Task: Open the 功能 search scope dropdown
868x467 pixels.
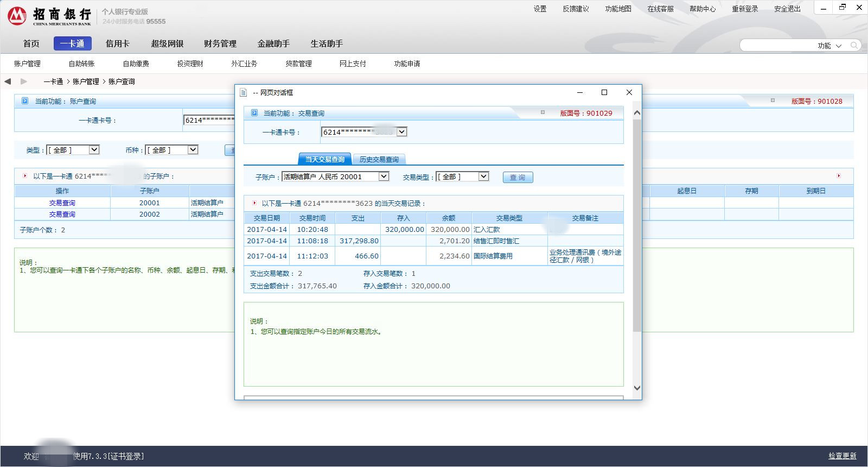Action: [x=830, y=46]
